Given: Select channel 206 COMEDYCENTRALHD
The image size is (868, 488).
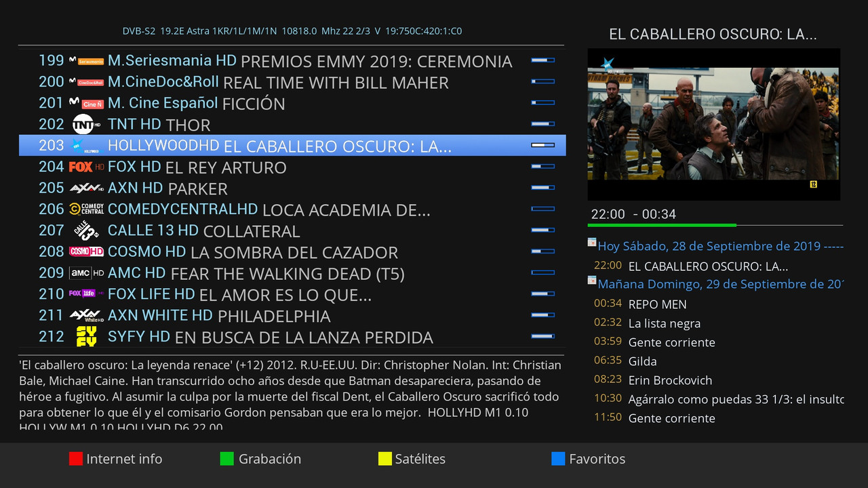Looking at the screenshot, I should [x=292, y=209].
